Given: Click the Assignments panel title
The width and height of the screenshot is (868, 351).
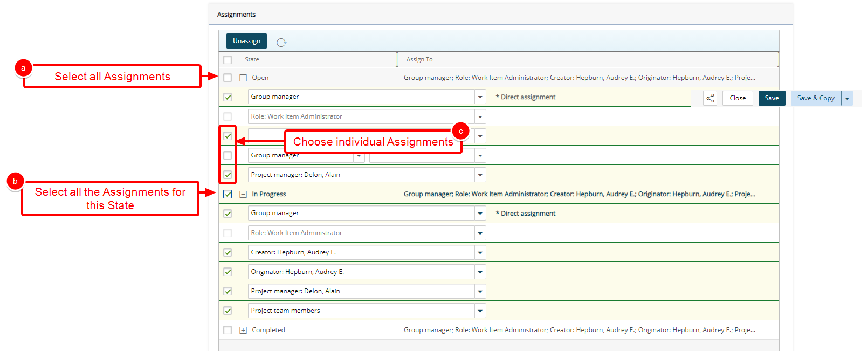Looking at the screenshot, I should click(x=236, y=15).
